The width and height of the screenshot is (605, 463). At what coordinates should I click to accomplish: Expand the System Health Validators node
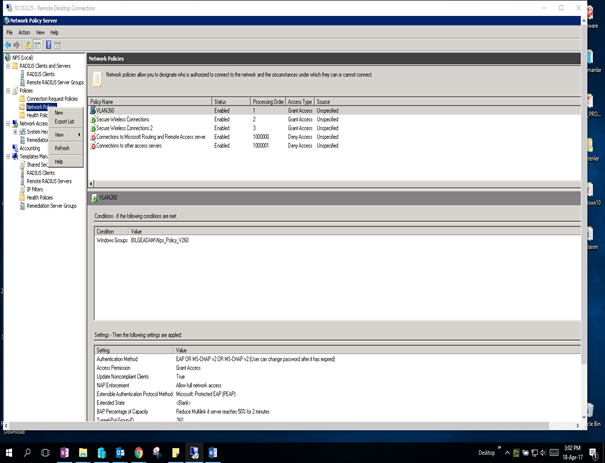15,132
